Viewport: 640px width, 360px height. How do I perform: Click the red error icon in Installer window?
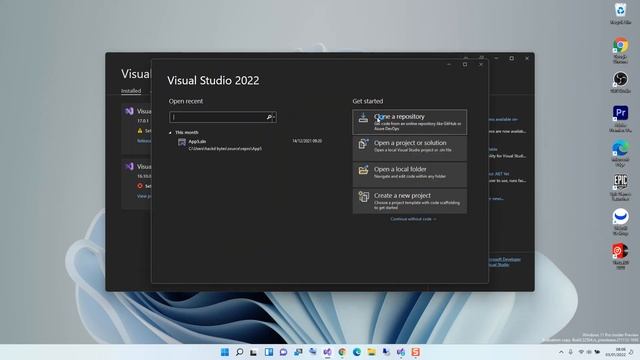pyautogui.click(x=140, y=186)
